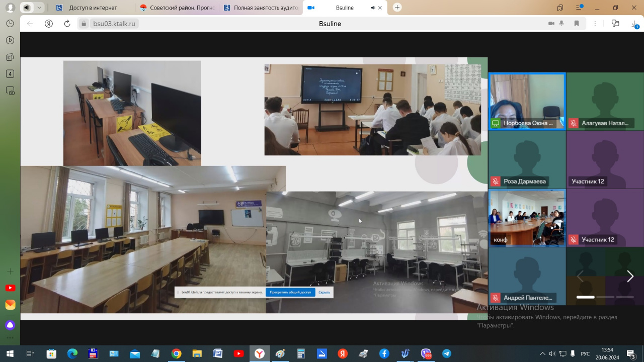Click microphone permission icon in address bar
The width and height of the screenshot is (644, 362).
coord(562,24)
